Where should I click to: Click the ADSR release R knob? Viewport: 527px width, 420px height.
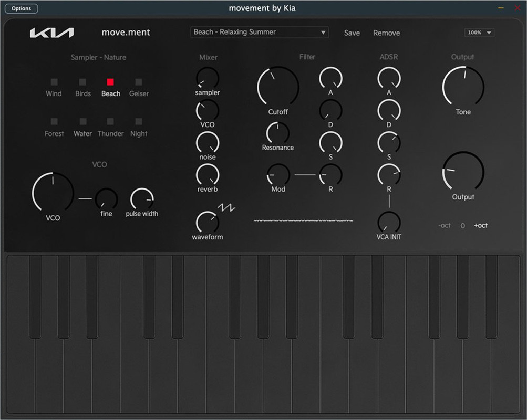click(389, 175)
